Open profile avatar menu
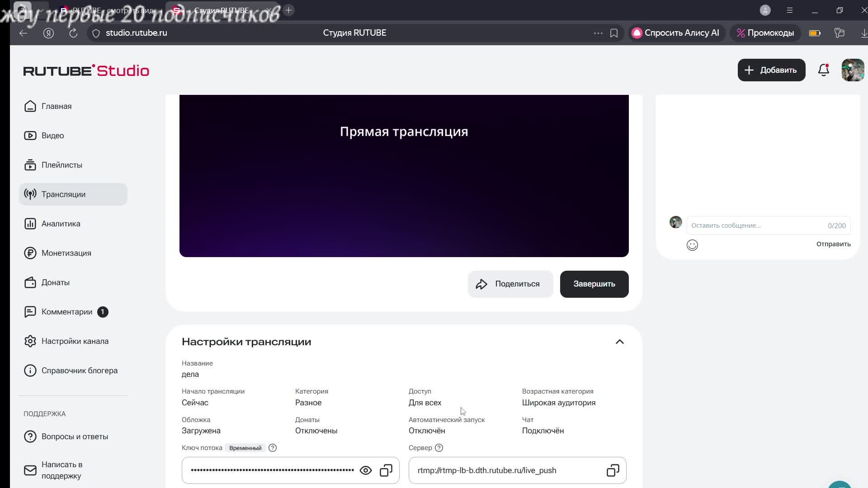Viewport: 868px width, 488px height. [853, 70]
